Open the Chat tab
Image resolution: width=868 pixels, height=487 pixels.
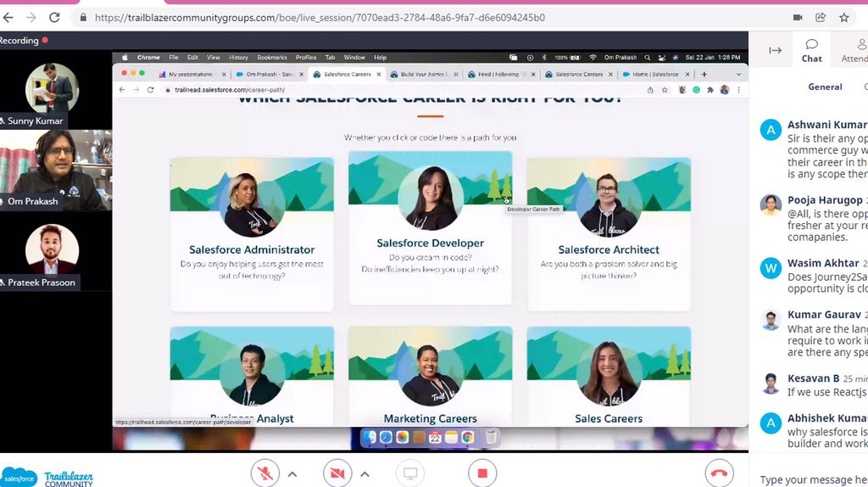click(x=811, y=50)
